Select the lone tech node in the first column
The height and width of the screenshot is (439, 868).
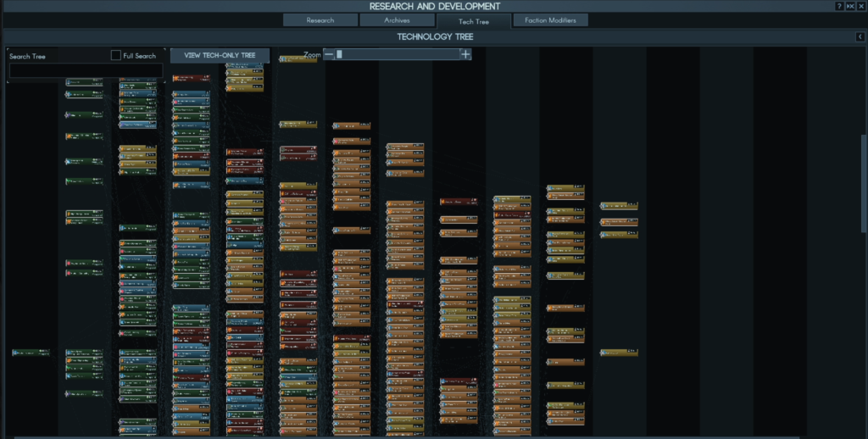pyautogui.click(x=31, y=353)
